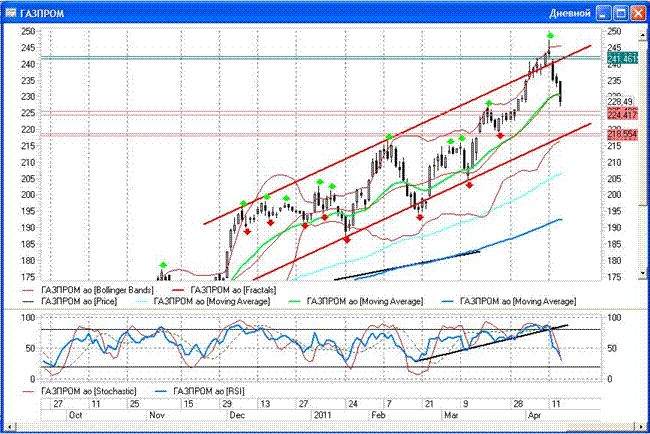This screenshot has width=650, height=434.
Task: Click the green 241.461 price level tag
Action: (x=622, y=59)
